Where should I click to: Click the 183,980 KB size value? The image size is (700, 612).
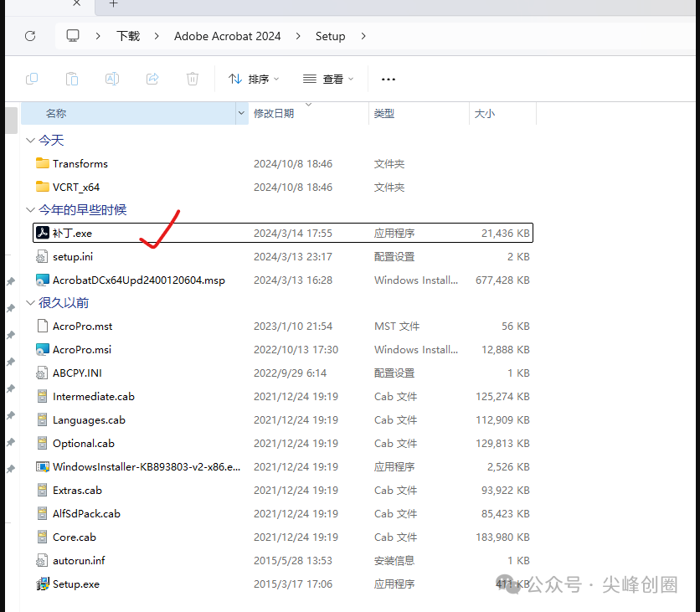coord(502,537)
